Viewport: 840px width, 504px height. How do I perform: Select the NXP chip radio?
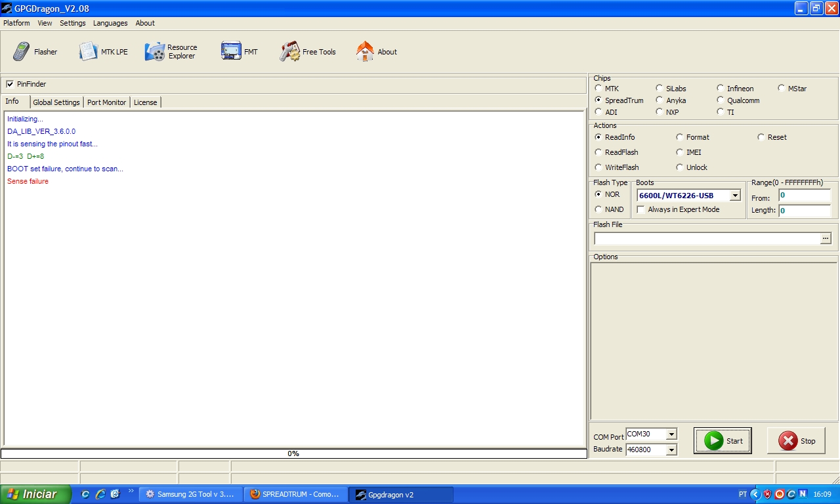point(660,112)
